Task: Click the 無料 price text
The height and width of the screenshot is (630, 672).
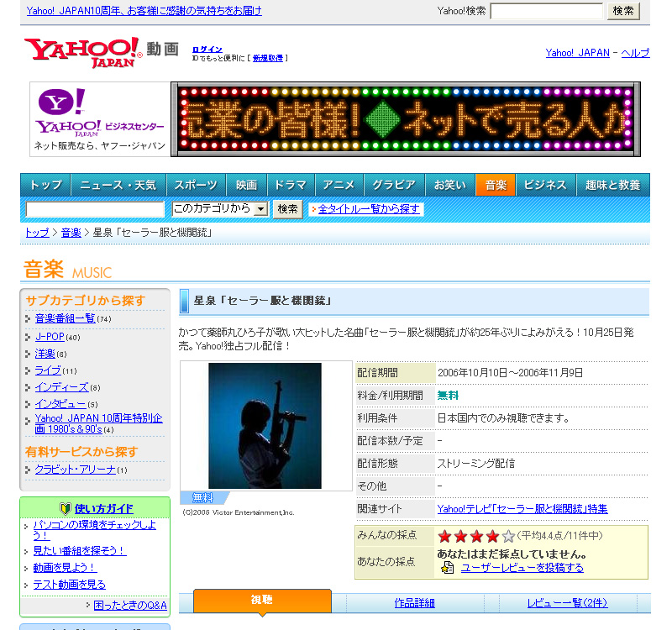Action: (448, 396)
